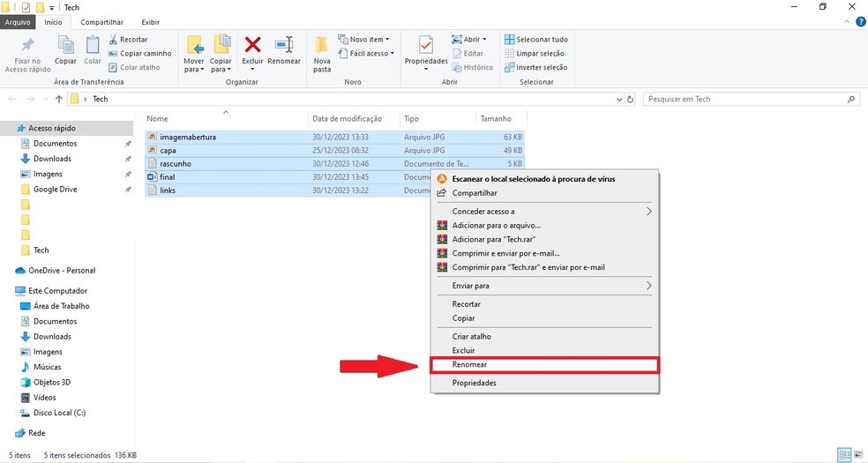Click the Excluir red X icon
868x463 pixels.
[252, 45]
